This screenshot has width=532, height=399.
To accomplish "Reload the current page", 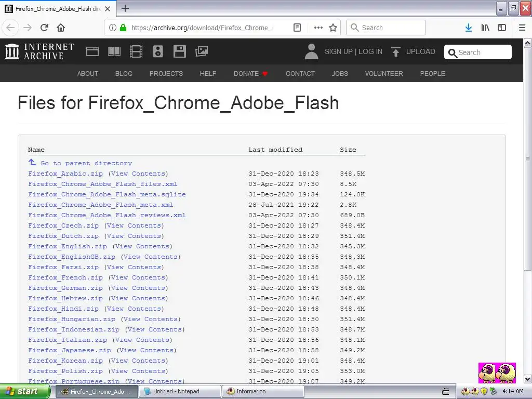I will [x=45, y=28].
